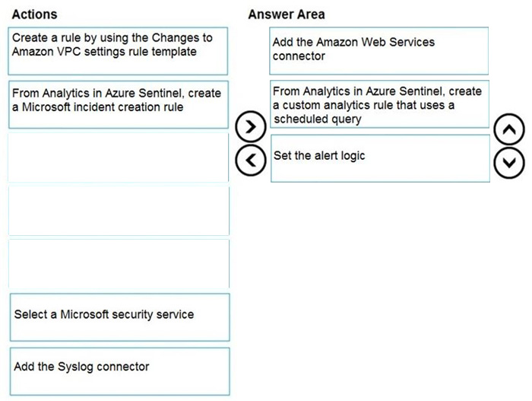Screen dimensions: 532x401
Task: Click the down arrow to reorder answer
Action: pyautogui.click(x=509, y=163)
